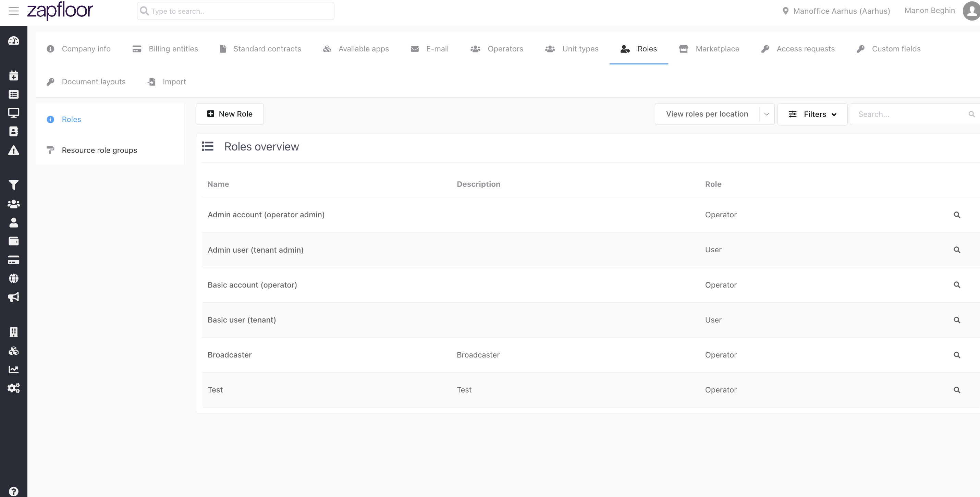This screenshot has height=497, width=980.
Task: Switch to the Unit types tab
Action: pyautogui.click(x=572, y=49)
